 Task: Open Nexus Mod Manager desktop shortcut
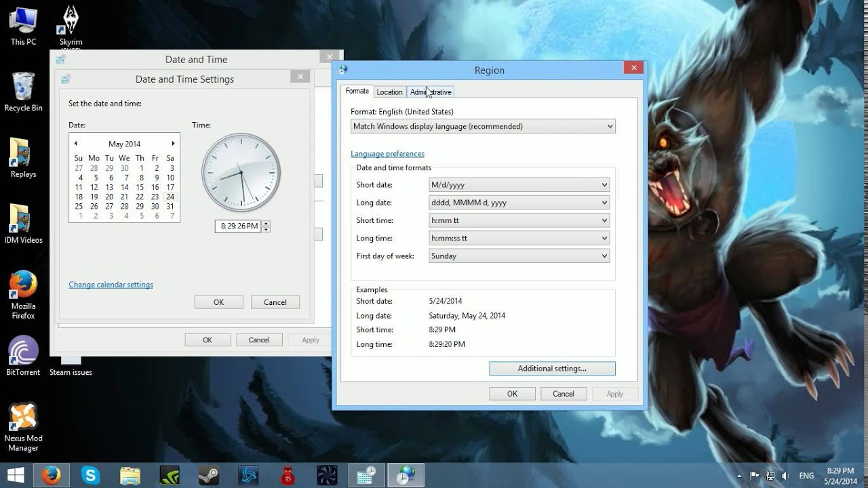[x=23, y=427]
